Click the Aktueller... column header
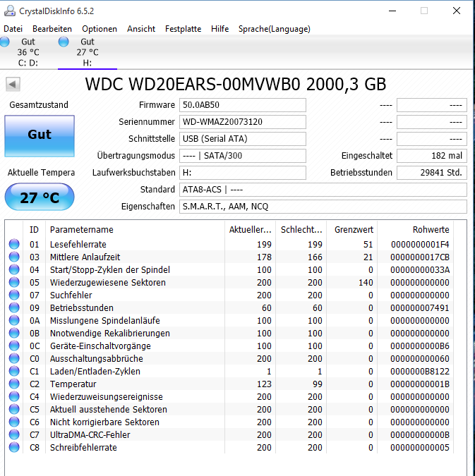The image size is (475, 476). tap(250, 230)
